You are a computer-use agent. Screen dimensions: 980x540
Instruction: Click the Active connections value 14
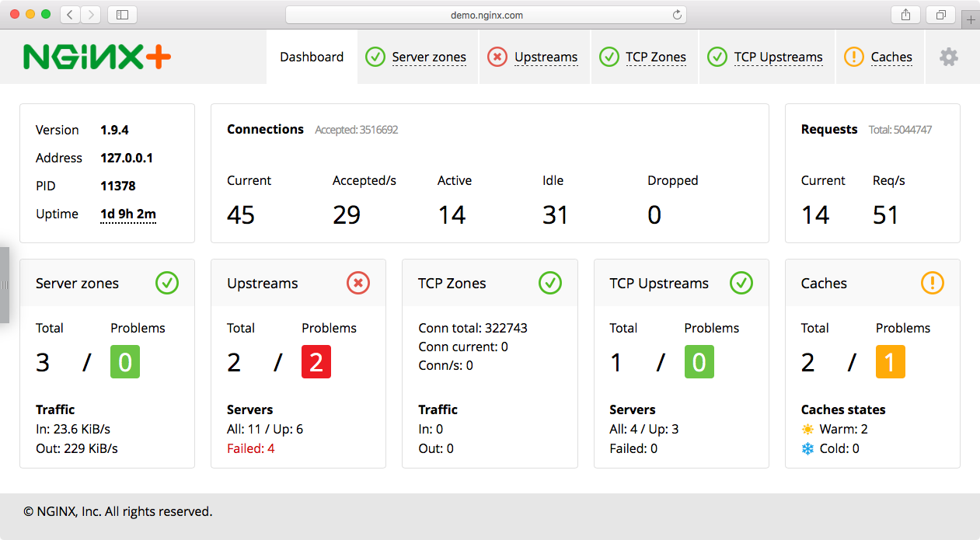452,214
